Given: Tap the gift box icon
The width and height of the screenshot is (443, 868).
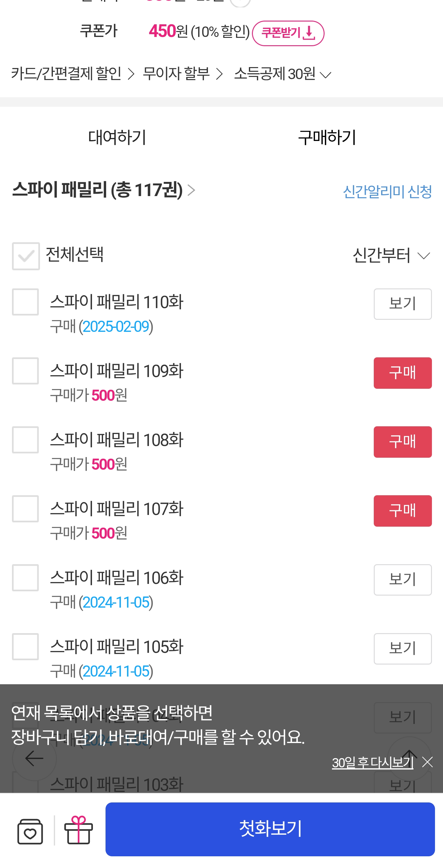Looking at the screenshot, I should pyautogui.click(x=78, y=830).
